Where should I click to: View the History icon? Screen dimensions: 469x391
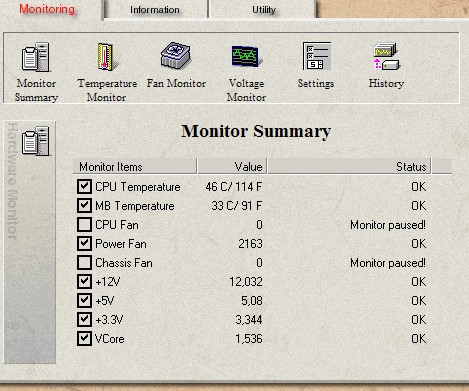click(x=386, y=56)
